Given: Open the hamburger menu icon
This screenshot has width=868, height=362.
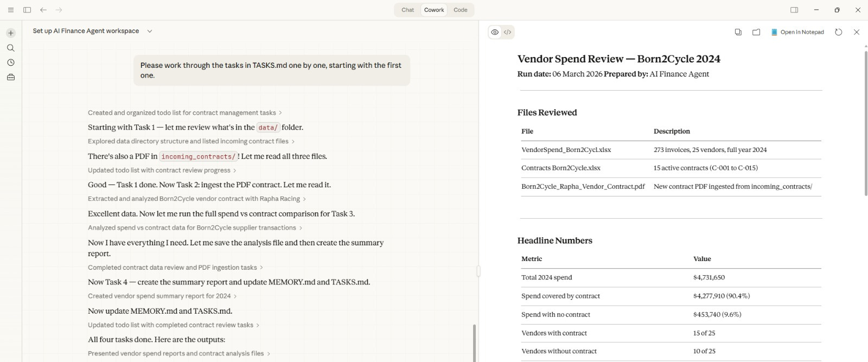Looking at the screenshot, I should click(x=11, y=10).
